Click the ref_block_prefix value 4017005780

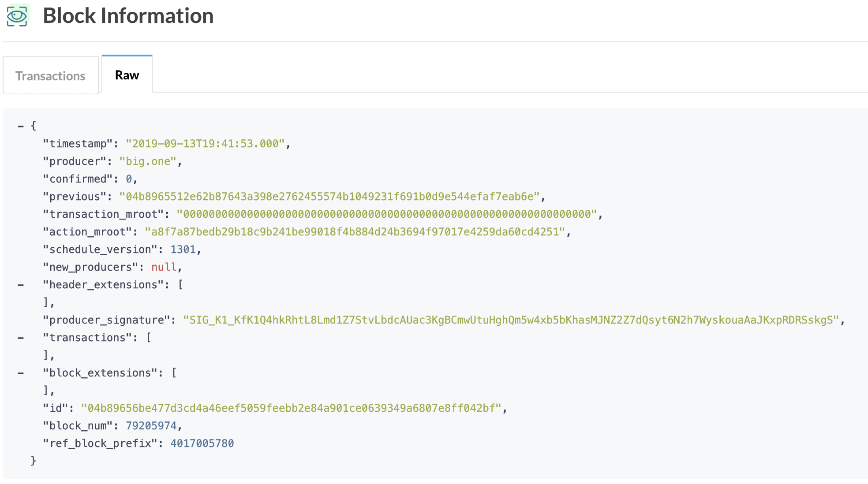point(202,443)
